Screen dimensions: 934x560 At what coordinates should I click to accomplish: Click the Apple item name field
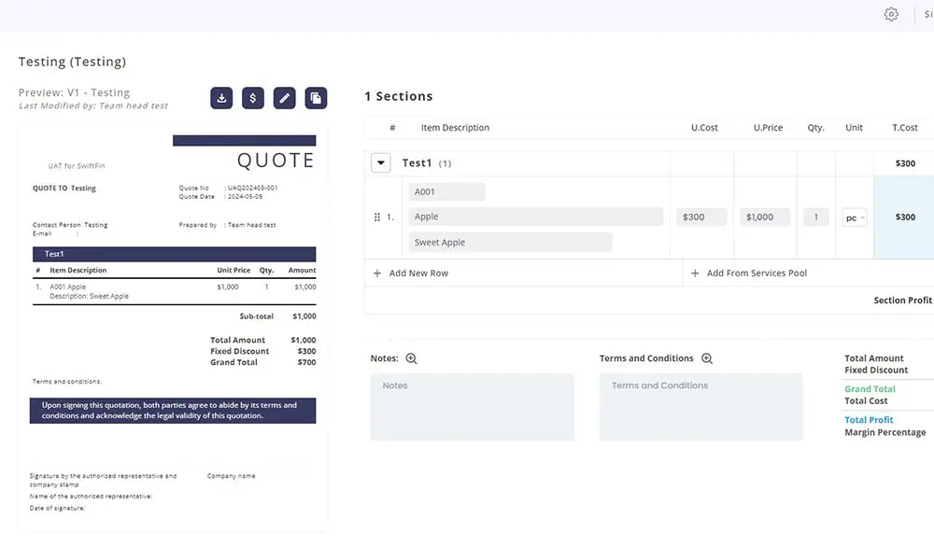(535, 217)
